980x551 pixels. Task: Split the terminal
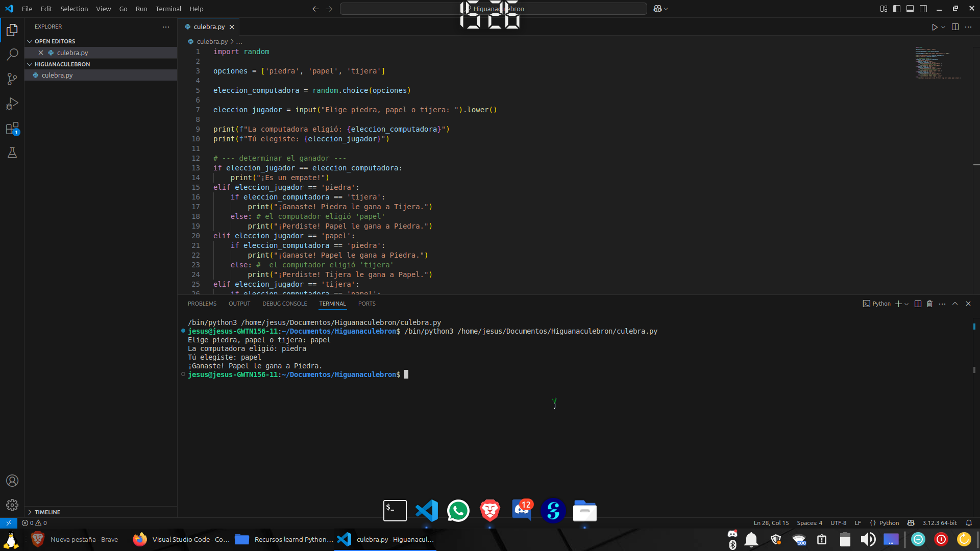pyautogui.click(x=918, y=304)
